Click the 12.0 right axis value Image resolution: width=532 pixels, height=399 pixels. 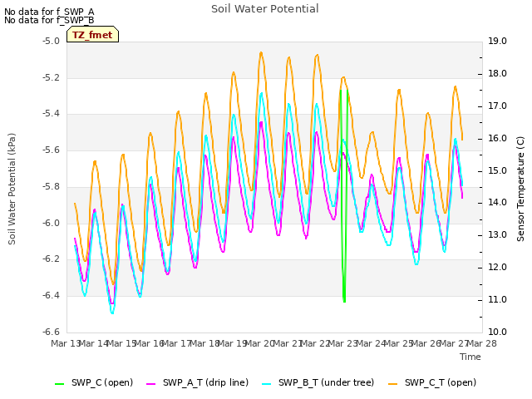point(497,268)
